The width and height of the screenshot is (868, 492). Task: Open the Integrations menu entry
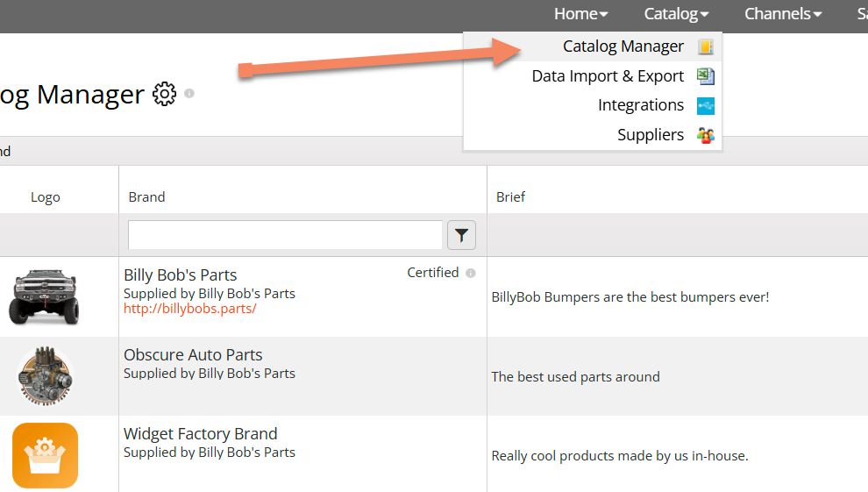(640, 105)
